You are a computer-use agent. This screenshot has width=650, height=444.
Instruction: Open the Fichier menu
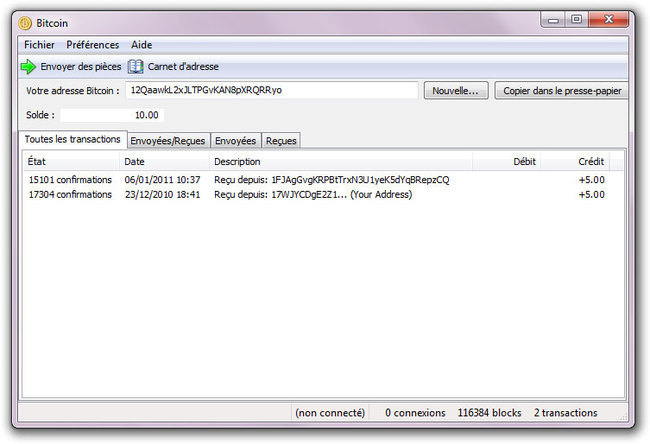[x=39, y=45]
